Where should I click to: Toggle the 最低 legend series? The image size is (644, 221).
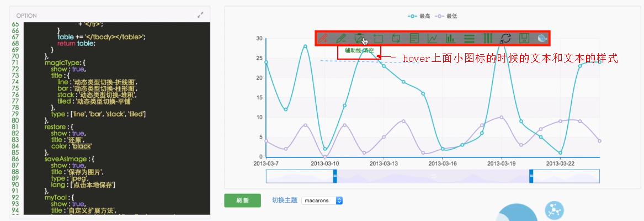[446, 16]
